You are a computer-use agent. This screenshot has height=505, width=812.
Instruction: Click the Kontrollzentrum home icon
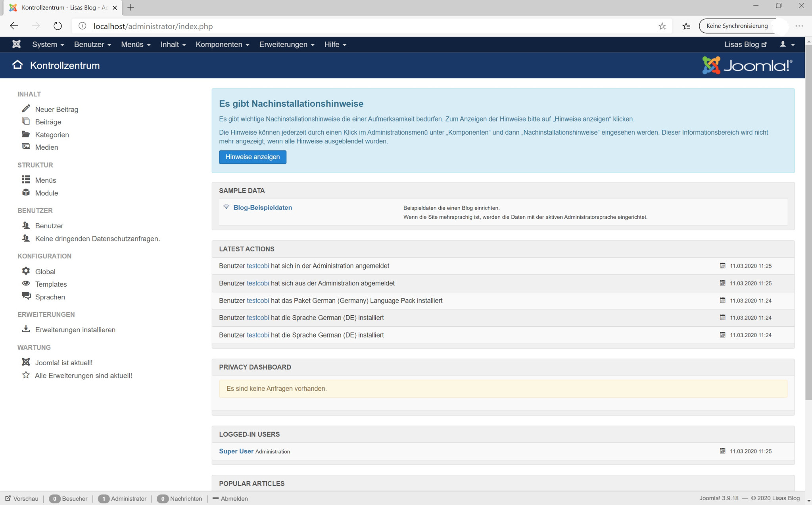click(17, 65)
